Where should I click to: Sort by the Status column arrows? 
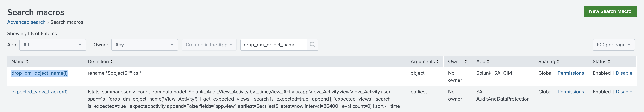(609, 62)
